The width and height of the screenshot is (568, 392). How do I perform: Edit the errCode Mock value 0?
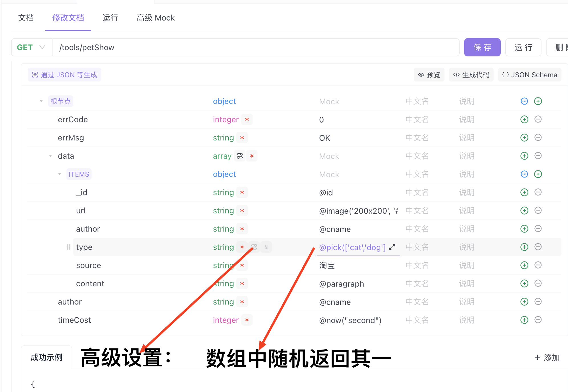[x=358, y=119]
